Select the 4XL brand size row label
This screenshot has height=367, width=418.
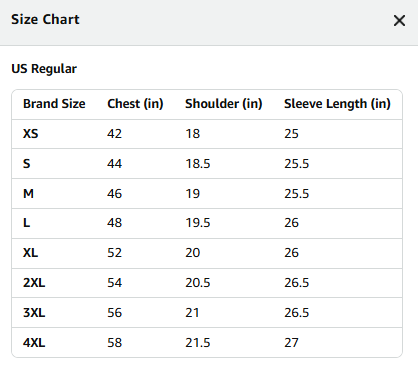34,343
